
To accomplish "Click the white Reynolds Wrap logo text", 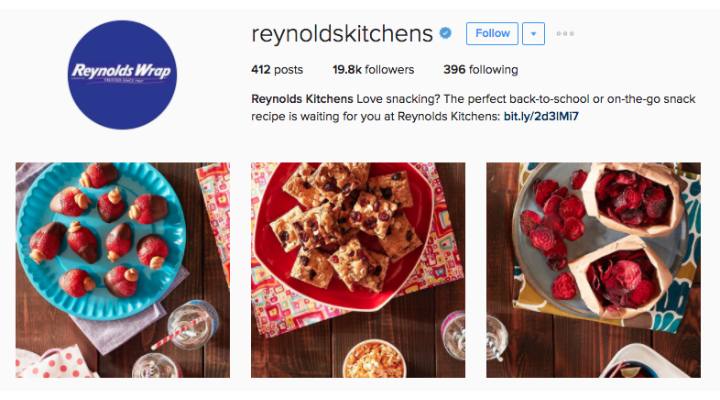I will (122, 71).
